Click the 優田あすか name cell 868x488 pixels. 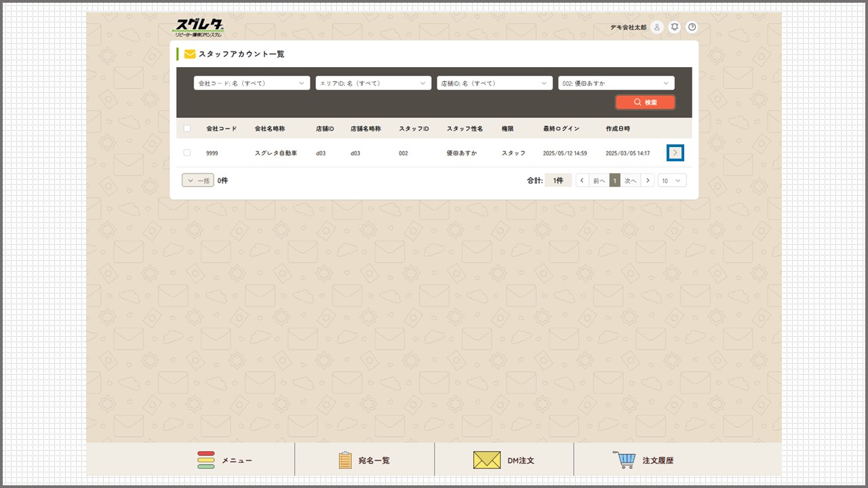click(x=462, y=153)
